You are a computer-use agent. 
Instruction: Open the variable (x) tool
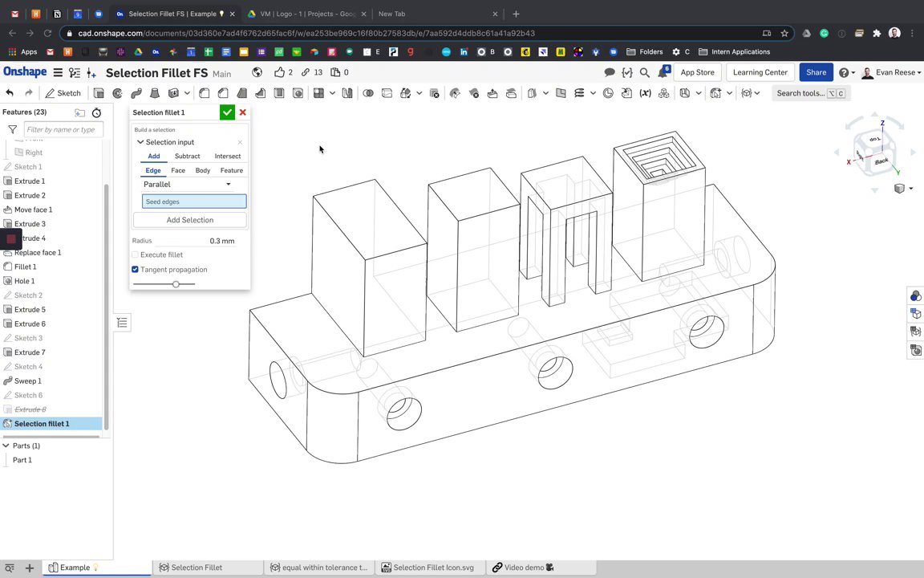click(645, 93)
